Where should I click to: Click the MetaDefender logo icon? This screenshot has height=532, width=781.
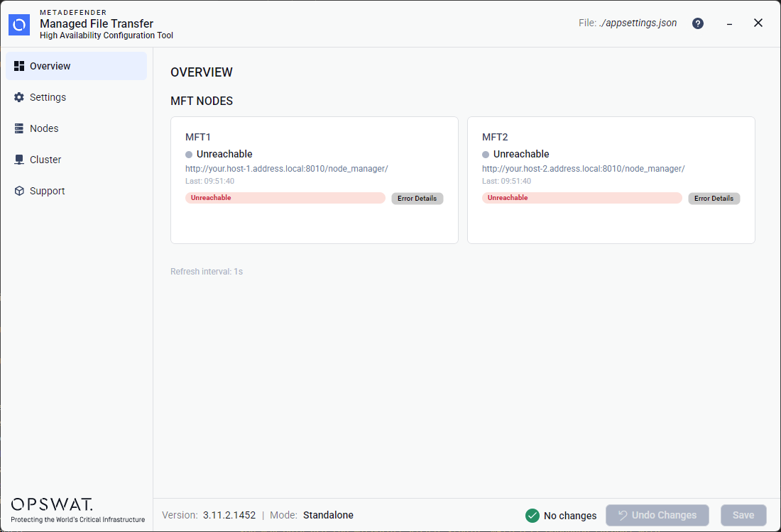coord(19,24)
